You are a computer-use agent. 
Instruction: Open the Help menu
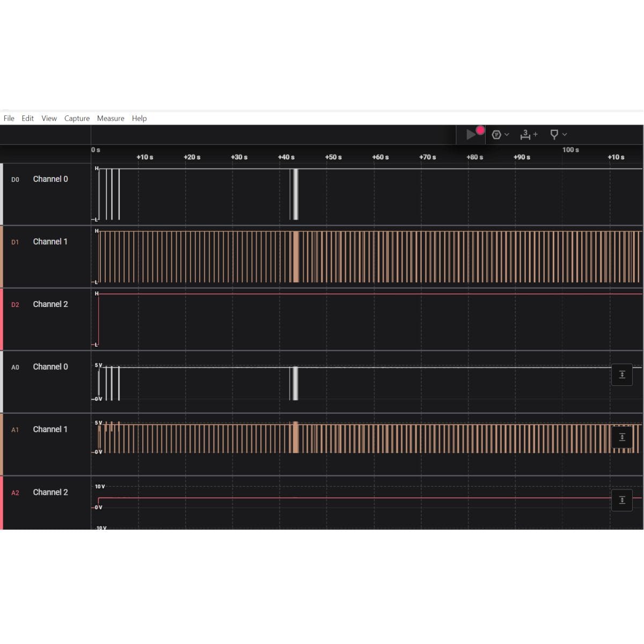(140, 118)
